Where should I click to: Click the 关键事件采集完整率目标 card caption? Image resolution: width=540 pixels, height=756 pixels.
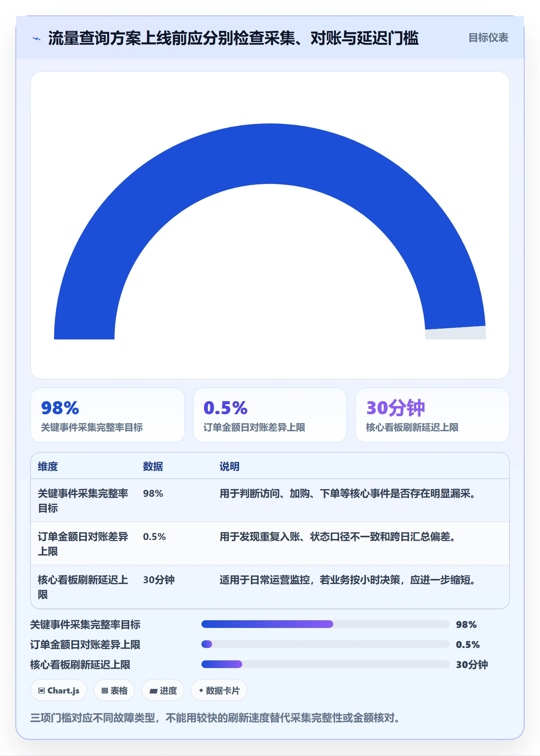[92, 427]
